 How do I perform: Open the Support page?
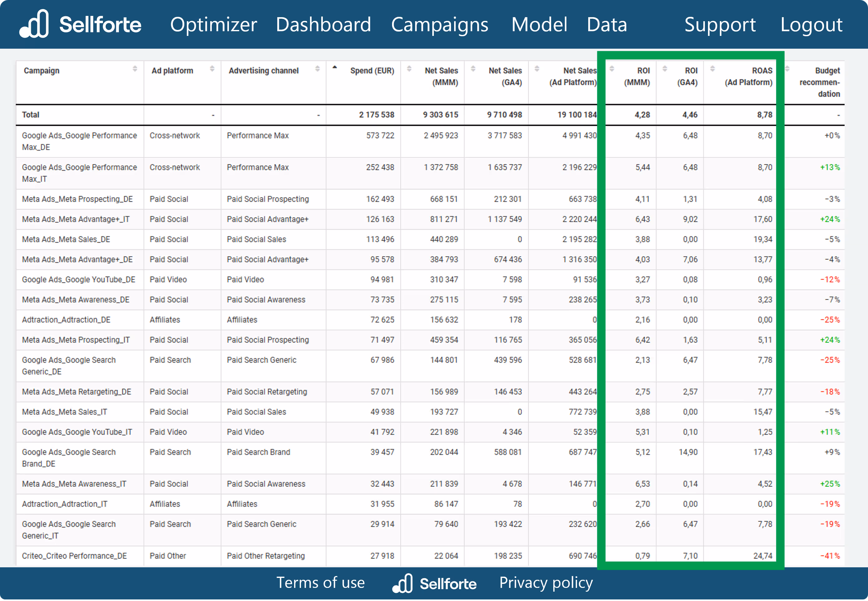pos(720,25)
